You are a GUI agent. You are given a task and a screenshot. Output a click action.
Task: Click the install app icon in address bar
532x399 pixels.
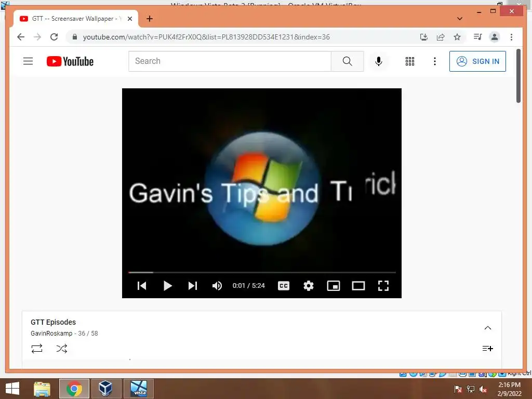(x=424, y=37)
